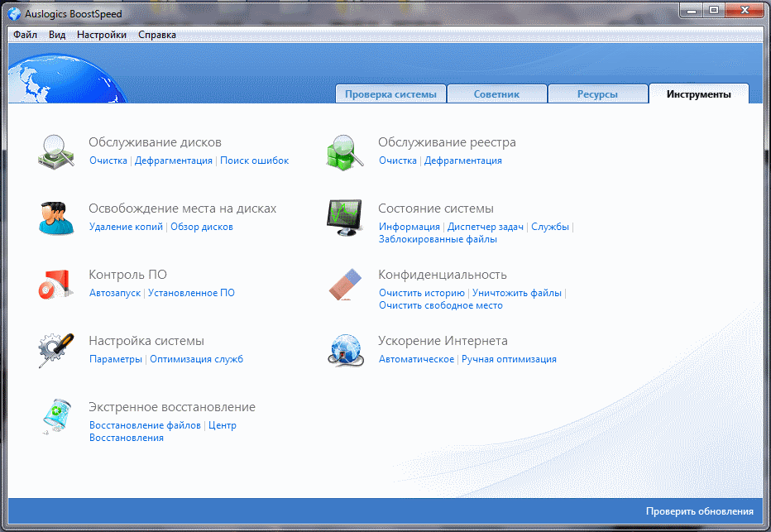
Task: Click the Автоматическое link
Action: pos(416,359)
